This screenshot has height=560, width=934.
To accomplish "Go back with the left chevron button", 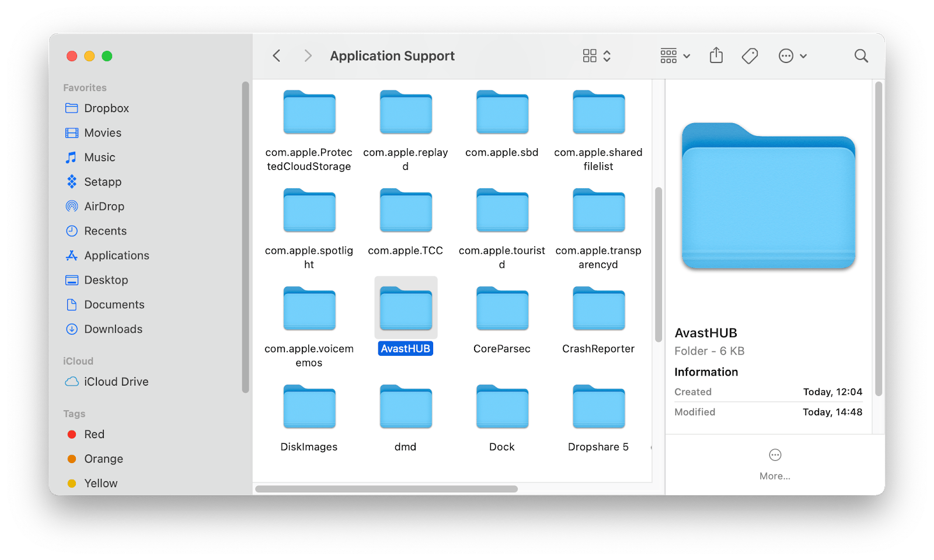I will click(x=277, y=56).
